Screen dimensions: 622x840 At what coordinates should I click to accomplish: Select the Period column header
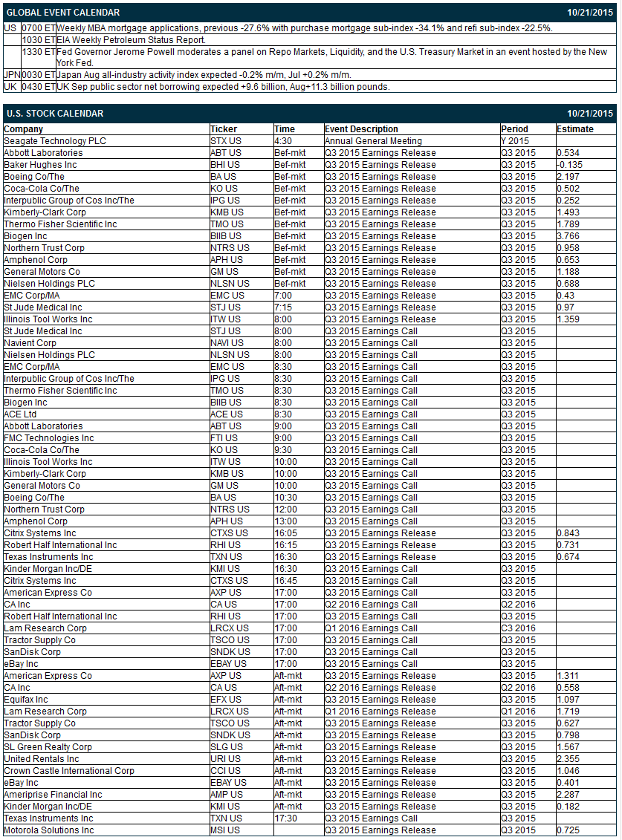[x=514, y=129]
